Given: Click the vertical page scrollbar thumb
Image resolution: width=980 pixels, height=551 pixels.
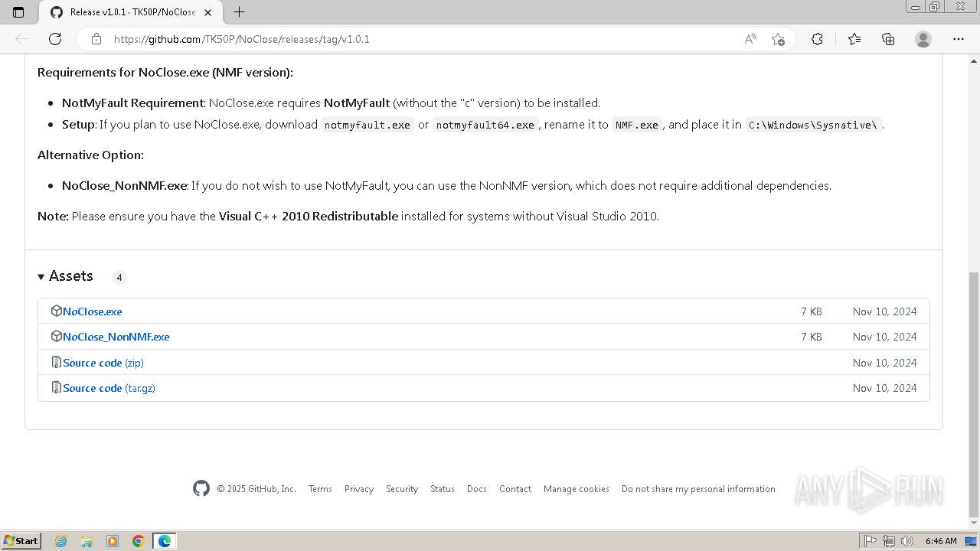Looking at the screenshot, I should [974, 394].
